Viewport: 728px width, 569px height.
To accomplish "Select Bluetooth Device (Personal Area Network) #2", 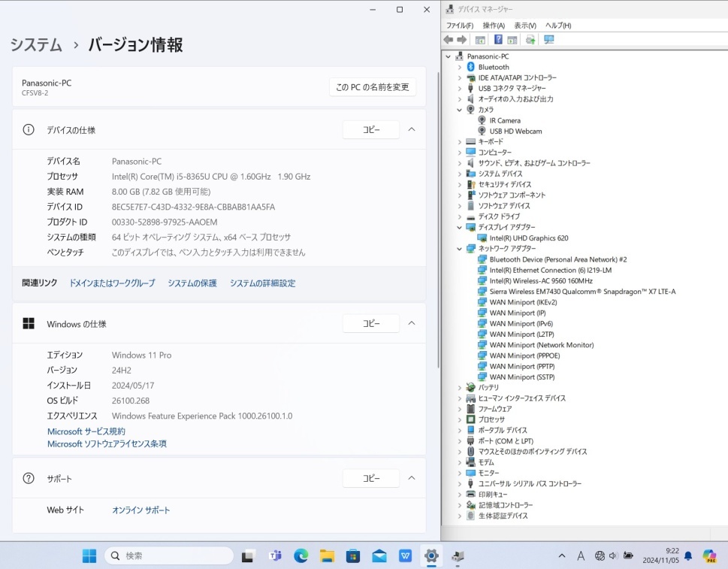I will pos(558,259).
